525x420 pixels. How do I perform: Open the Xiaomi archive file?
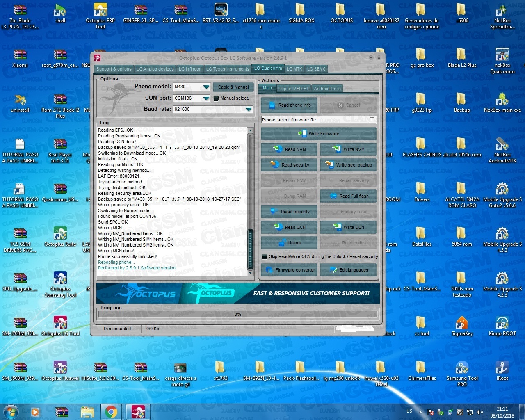coord(20,58)
